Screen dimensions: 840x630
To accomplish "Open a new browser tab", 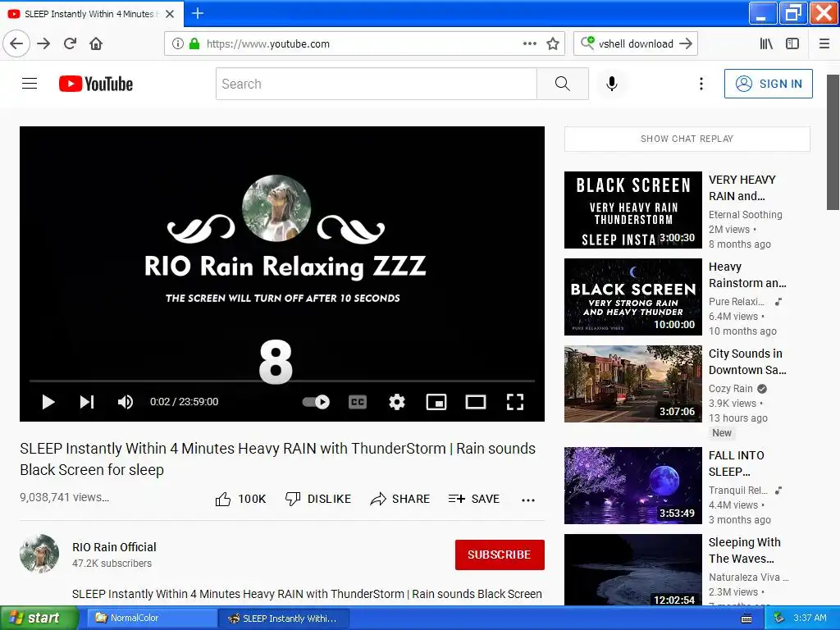I will (198, 13).
